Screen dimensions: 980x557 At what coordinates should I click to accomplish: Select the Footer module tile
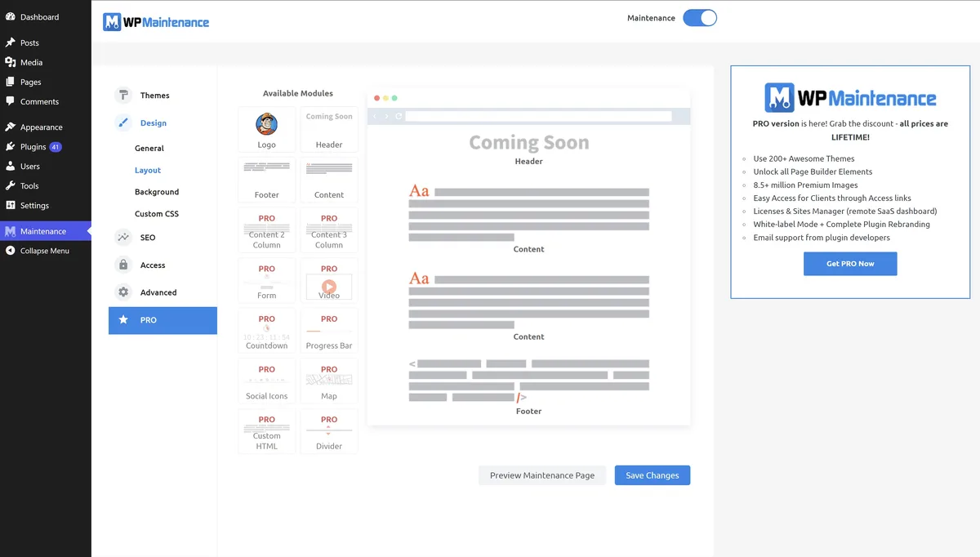[x=267, y=180]
